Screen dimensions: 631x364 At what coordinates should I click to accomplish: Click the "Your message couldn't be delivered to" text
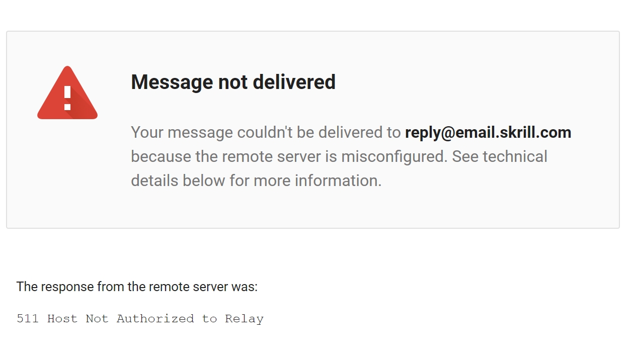click(266, 133)
